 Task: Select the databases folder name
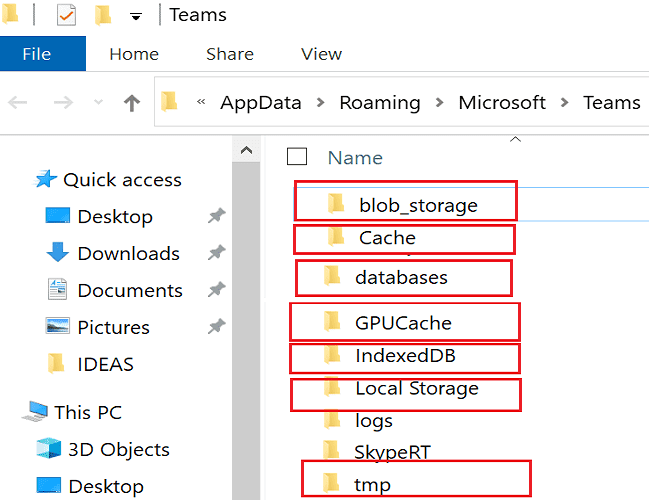[401, 277]
